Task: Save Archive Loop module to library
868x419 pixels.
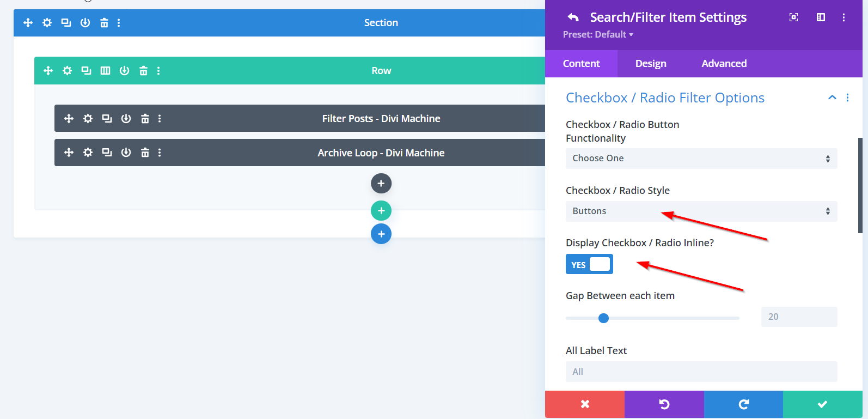Action: [126, 153]
